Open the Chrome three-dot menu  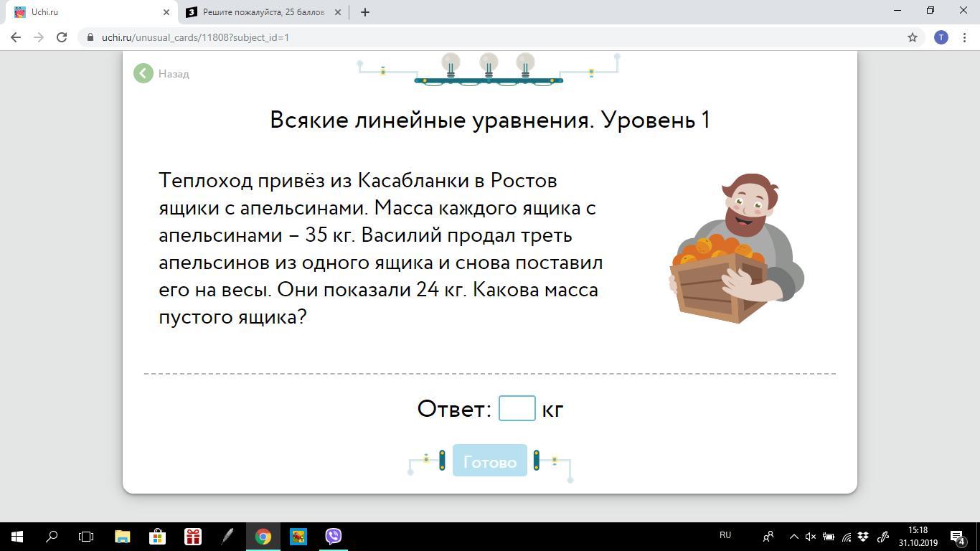964,37
